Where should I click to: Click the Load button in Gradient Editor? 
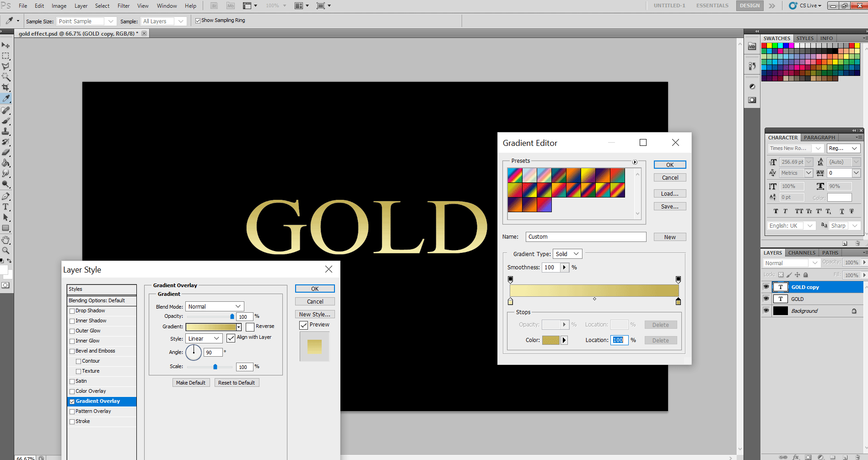[669, 193]
